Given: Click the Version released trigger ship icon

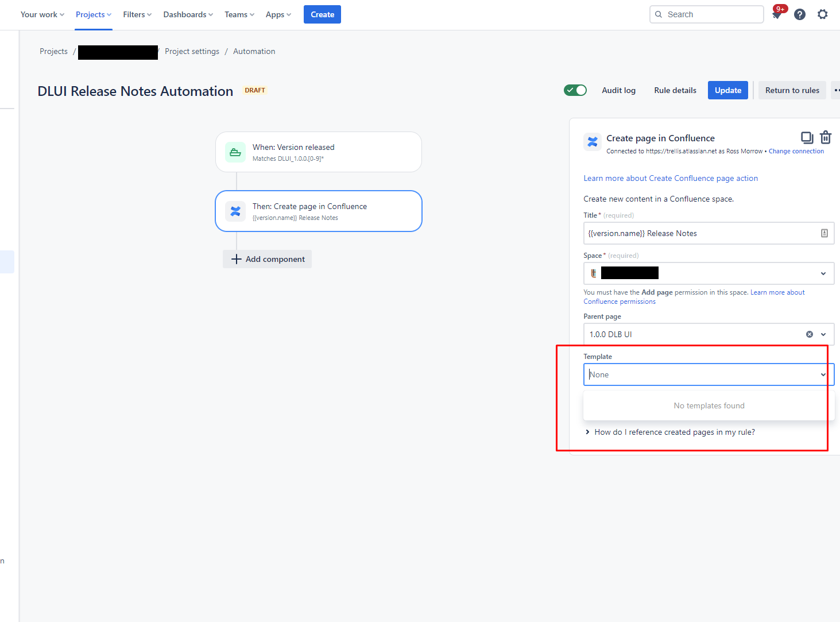Looking at the screenshot, I should click(235, 152).
